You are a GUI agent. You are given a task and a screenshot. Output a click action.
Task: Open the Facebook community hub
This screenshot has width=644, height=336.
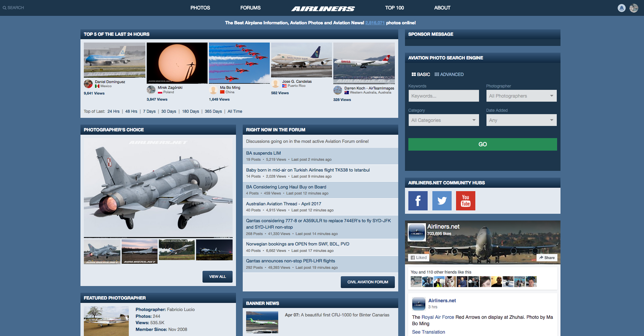(x=418, y=201)
